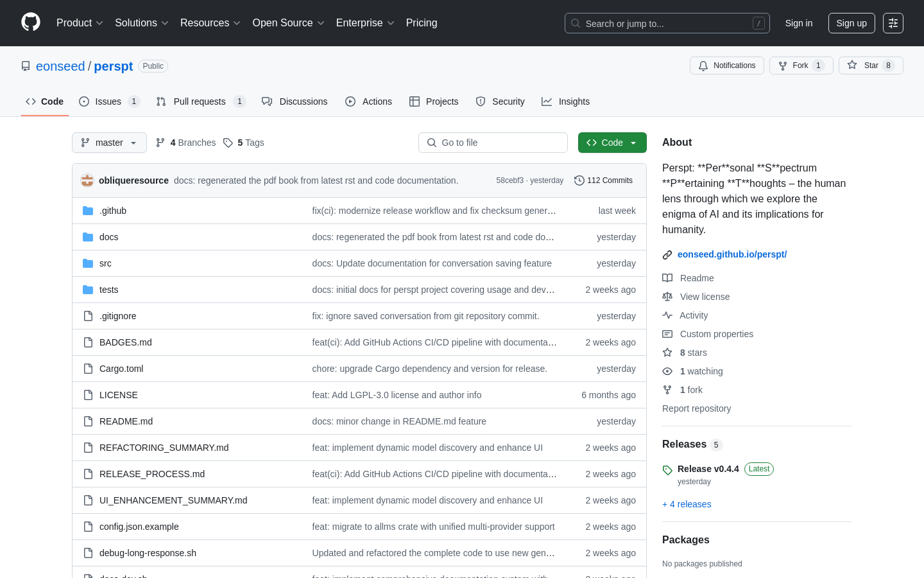
Task: Click the file icon for LICENSE
Action: click(x=88, y=395)
